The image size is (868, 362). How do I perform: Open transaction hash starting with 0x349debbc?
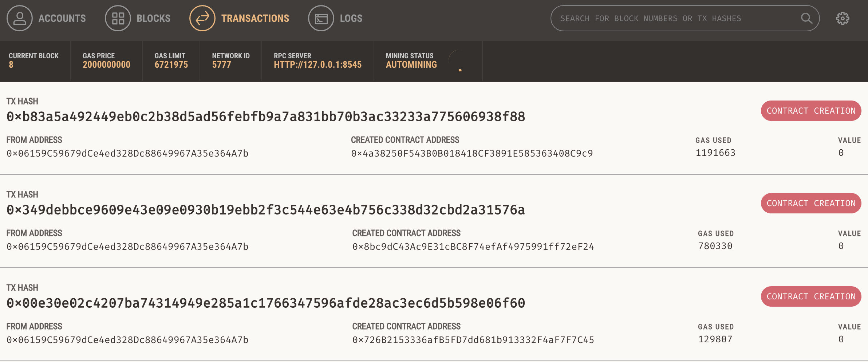[266, 210]
